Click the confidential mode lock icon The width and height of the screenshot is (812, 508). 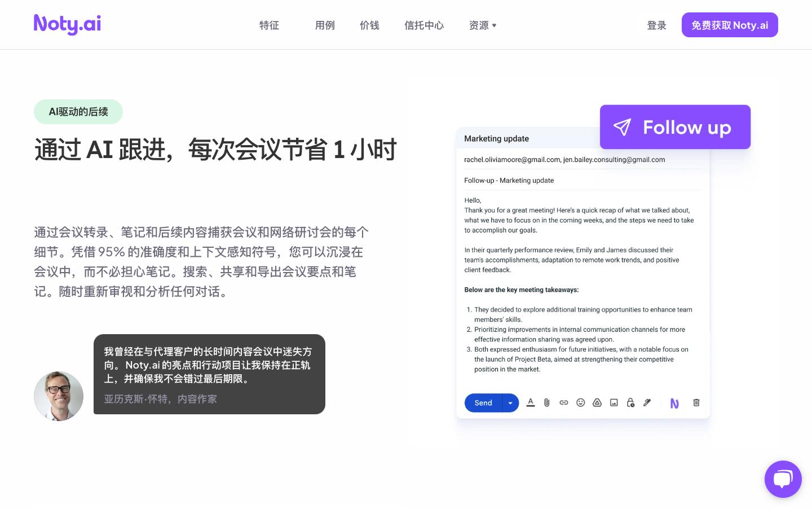pyautogui.click(x=630, y=402)
